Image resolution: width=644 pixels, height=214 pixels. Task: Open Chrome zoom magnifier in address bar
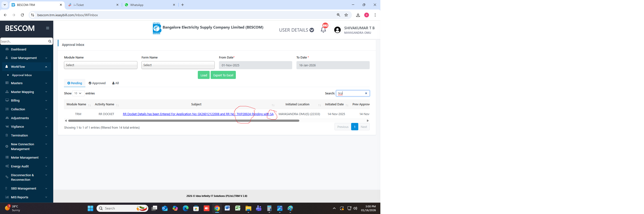pyautogui.click(x=339, y=15)
